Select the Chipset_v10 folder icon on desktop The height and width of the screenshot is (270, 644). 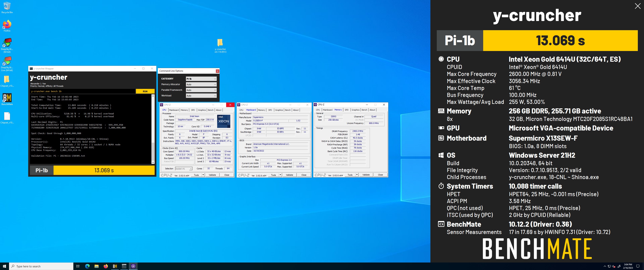7,81
